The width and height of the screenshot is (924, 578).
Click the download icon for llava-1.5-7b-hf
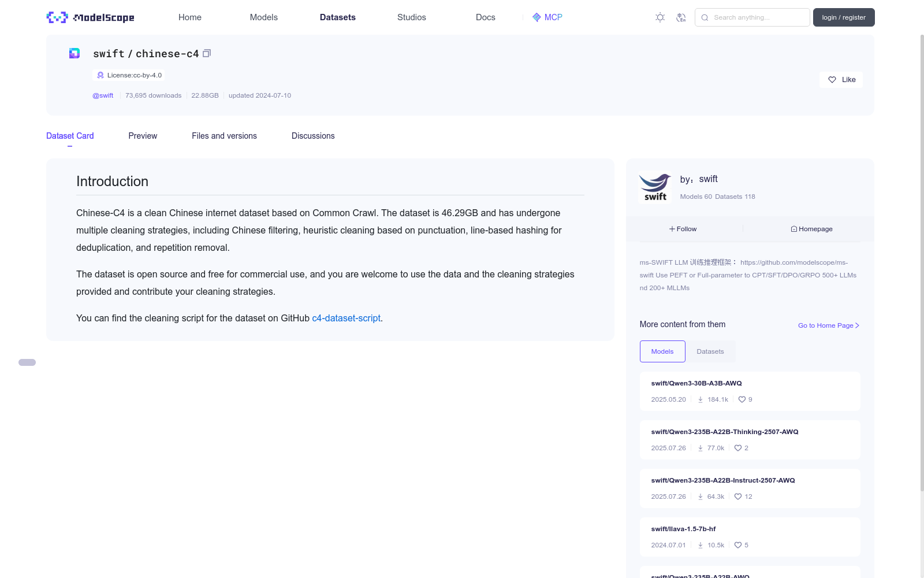(x=701, y=545)
